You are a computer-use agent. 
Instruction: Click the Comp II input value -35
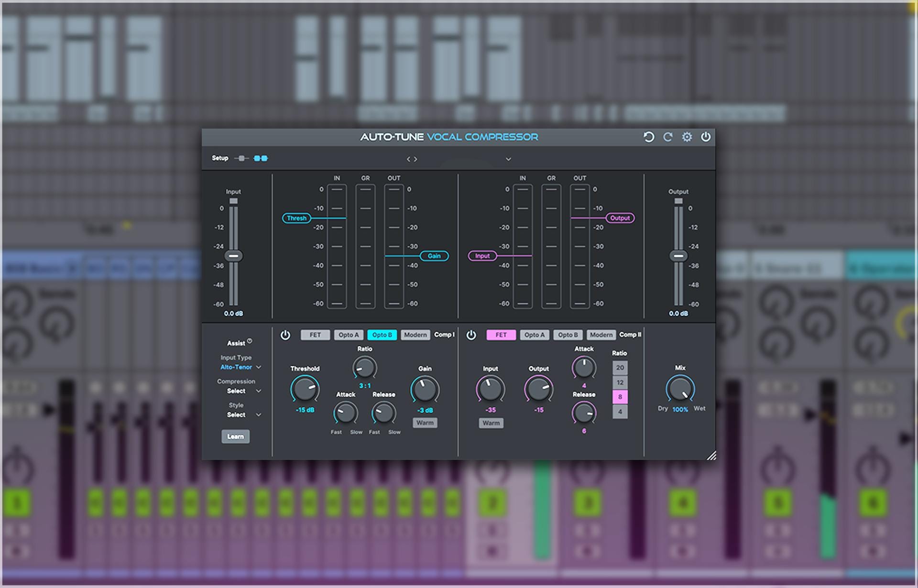coord(491,410)
